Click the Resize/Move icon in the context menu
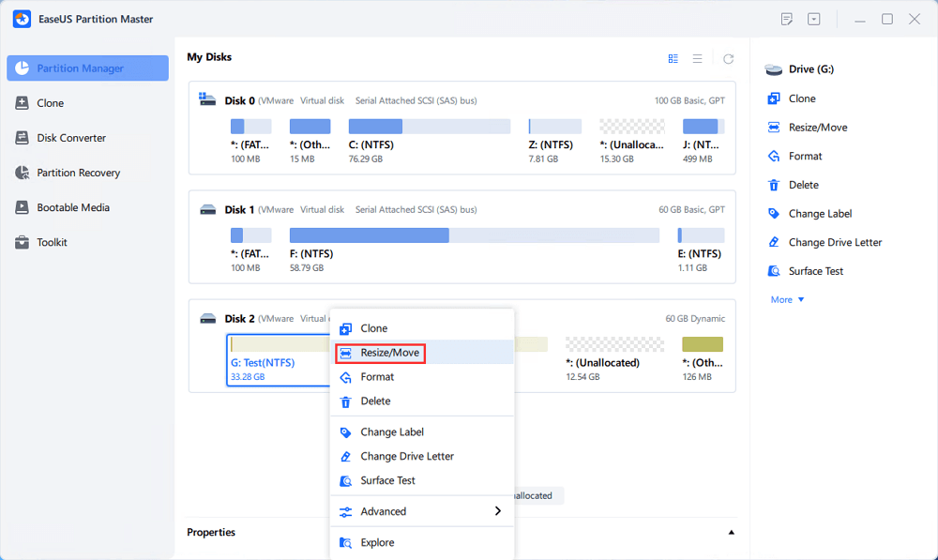This screenshot has width=938, height=560. pos(346,354)
